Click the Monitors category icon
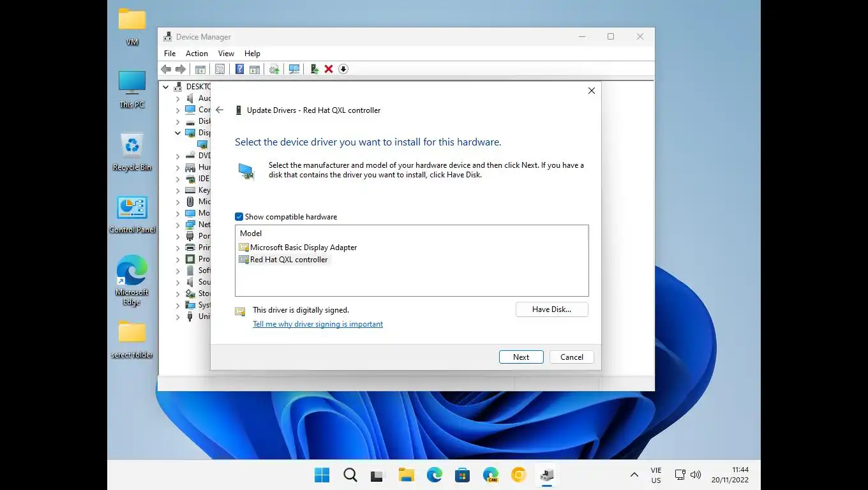The width and height of the screenshot is (868, 490). pyautogui.click(x=190, y=213)
